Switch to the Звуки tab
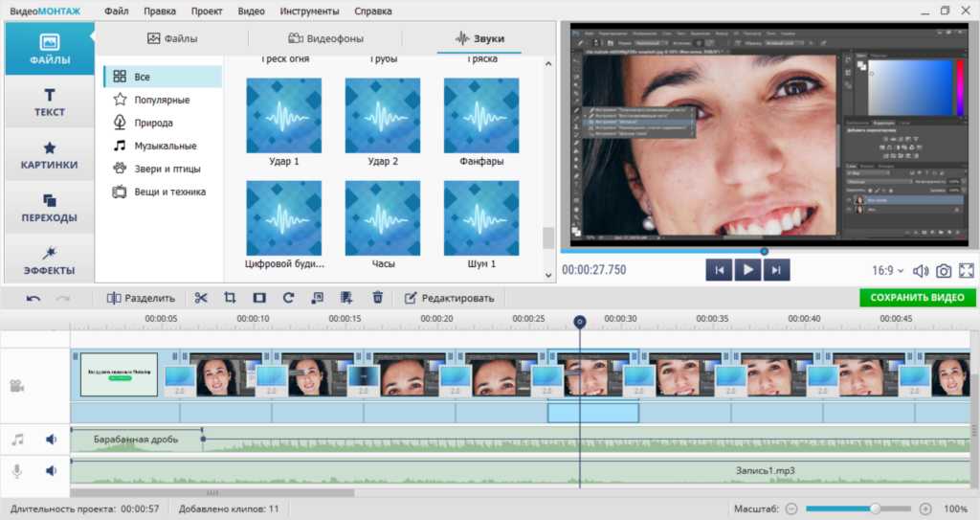 point(479,38)
